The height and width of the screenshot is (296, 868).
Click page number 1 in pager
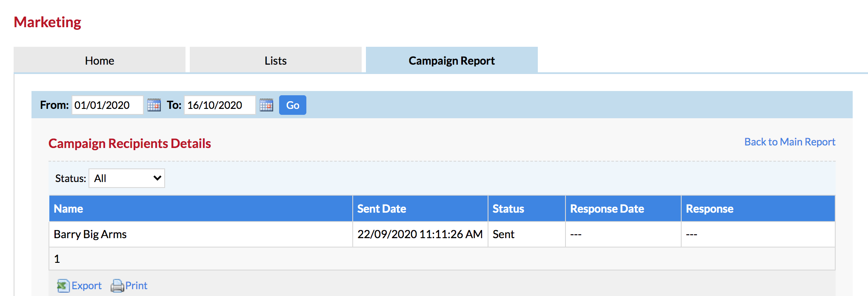(x=57, y=259)
